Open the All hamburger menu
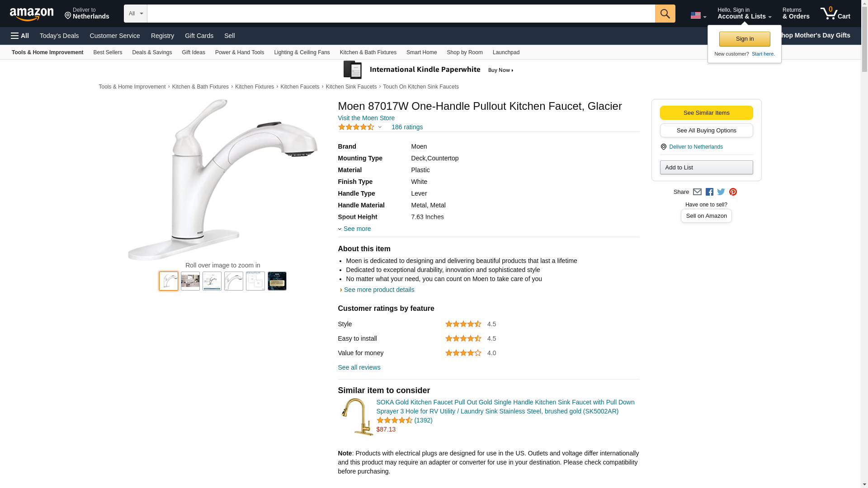Screen dimensions: 868x488 click(x=20, y=36)
